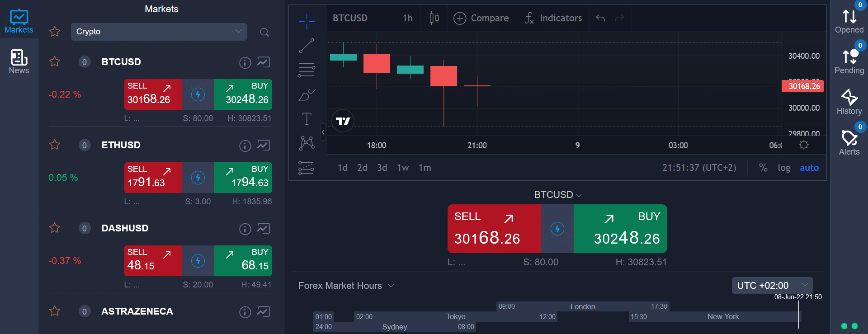Open the History panel
This screenshot has width=868, height=334.
(849, 102)
